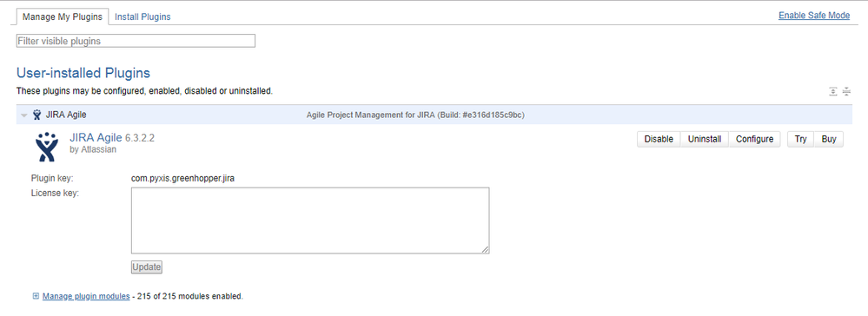Click the User-installed Plugins heading
This screenshot has width=868, height=316.
(83, 73)
